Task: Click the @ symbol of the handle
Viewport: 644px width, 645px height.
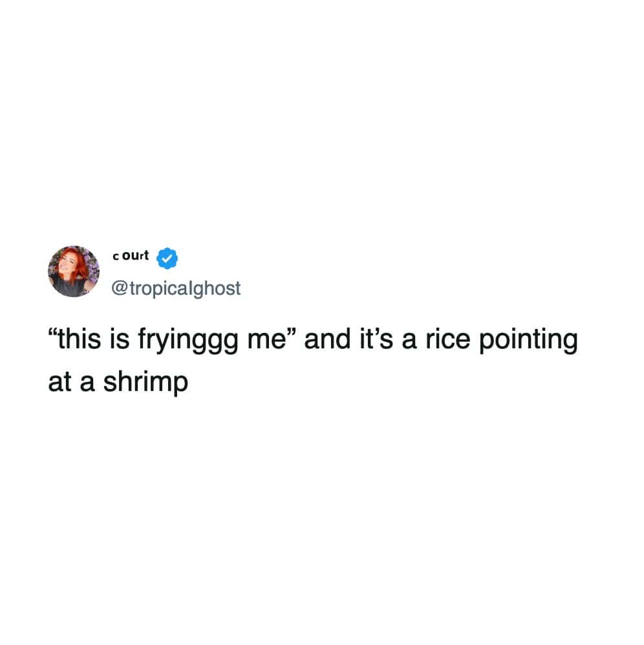Action: [120, 288]
